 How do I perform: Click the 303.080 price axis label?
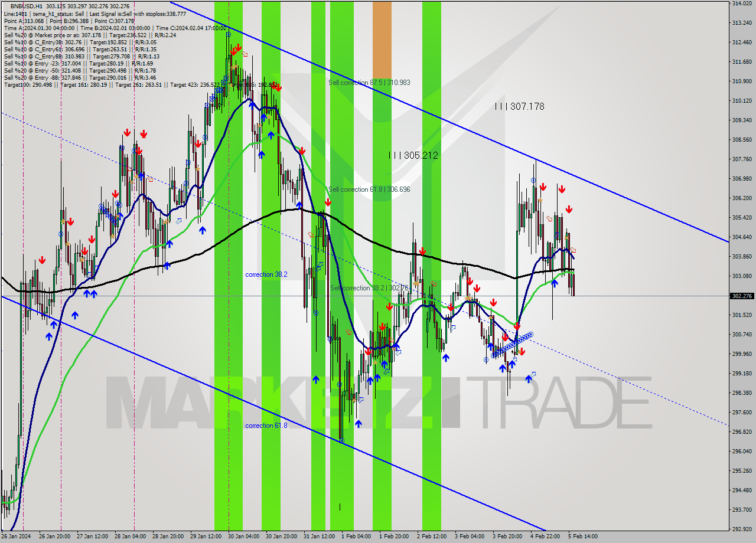[x=741, y=276]
